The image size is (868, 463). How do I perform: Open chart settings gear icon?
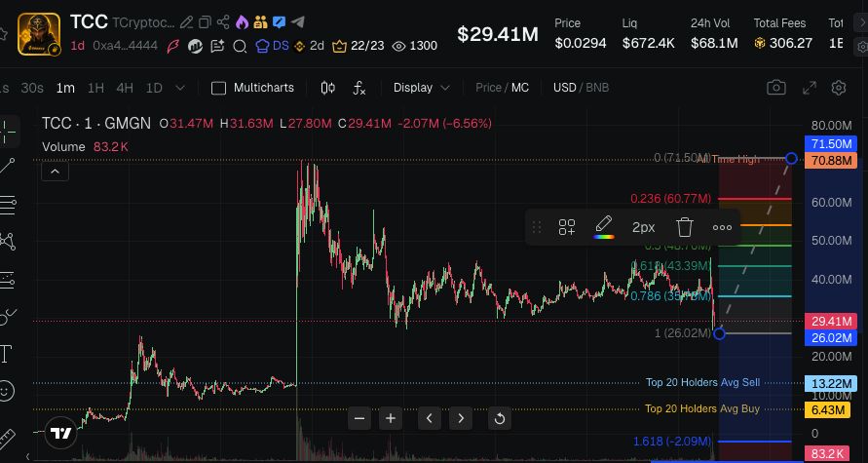(839, 88)
